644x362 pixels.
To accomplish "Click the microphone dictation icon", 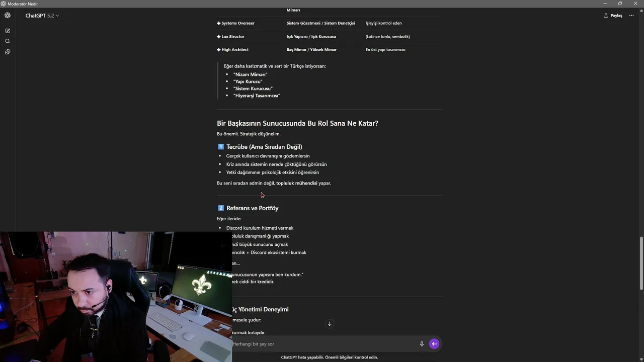I will pos(422,344).
